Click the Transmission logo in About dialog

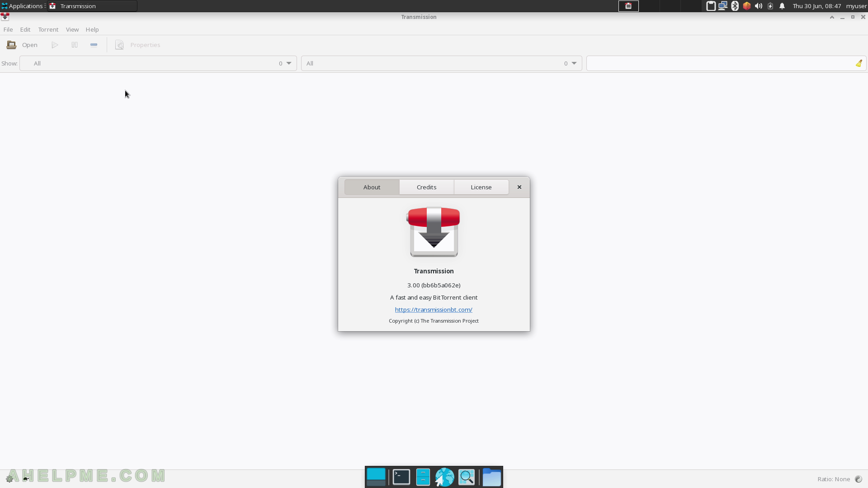coord(434,232)
